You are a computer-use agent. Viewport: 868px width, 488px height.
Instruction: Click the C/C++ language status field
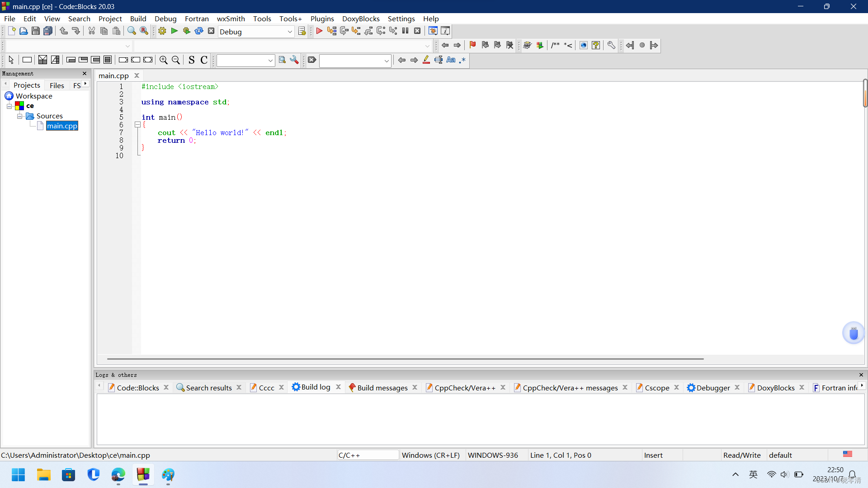pyautogui.click(x=368, y=455)
